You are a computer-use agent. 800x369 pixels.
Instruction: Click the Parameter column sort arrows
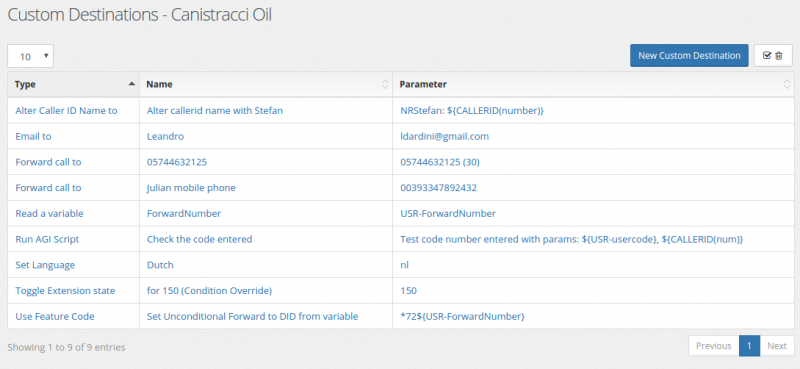pos(787,85)
